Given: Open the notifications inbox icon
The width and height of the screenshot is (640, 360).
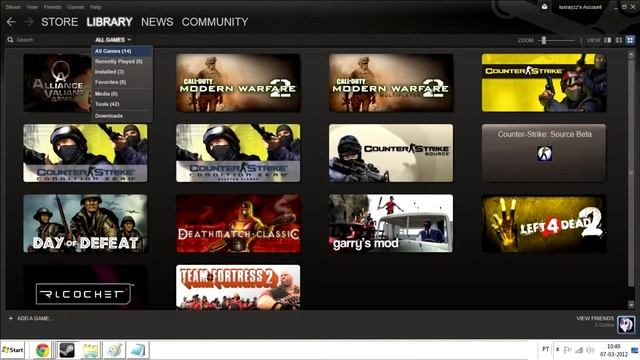Looking at the screenshot, I should coord(544,7).
